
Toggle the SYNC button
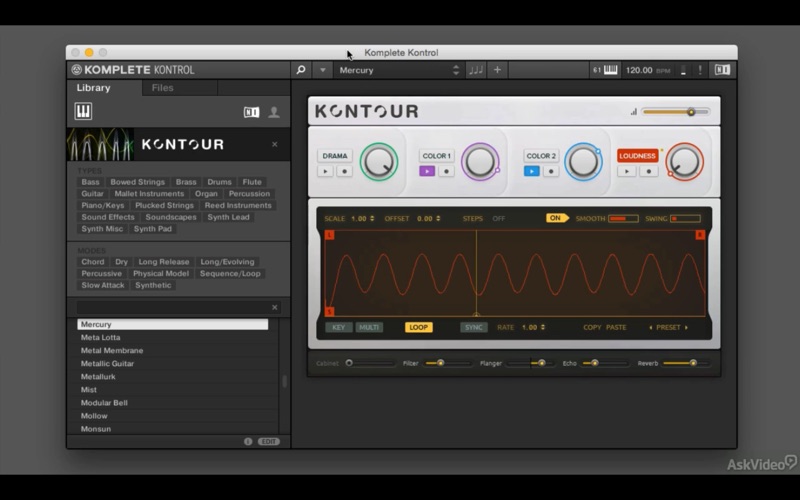[x=473, y=328]
